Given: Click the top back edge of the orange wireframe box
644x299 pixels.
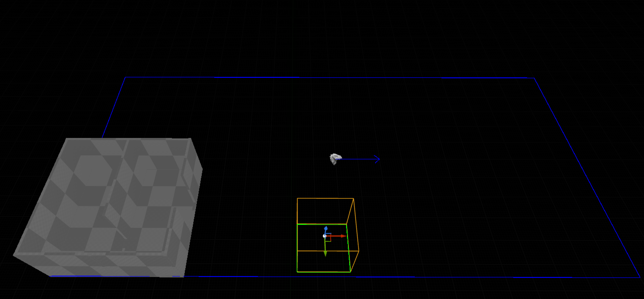Looking at the screenshot, I should pyautogui.click(x=325, y=199).
